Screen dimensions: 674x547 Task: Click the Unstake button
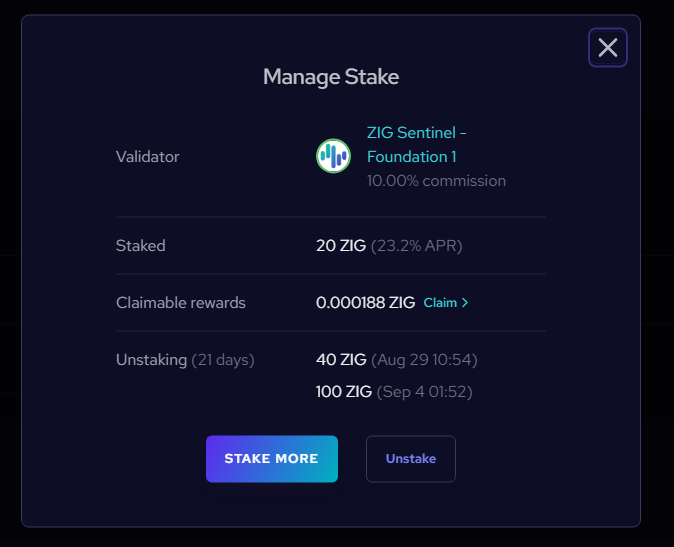click(x=411, y=459)
